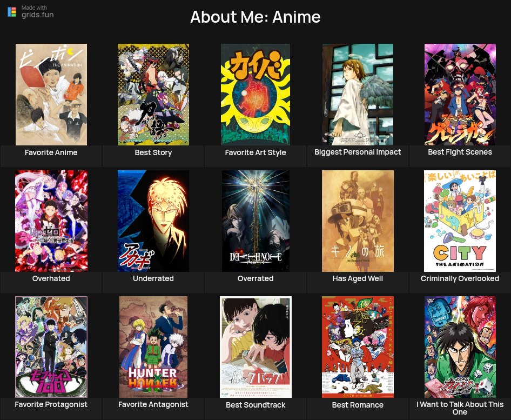Screen dimensions: 511x420
Task: Click 'I Want to Talk About This One' caption
Action: (460, 408)
